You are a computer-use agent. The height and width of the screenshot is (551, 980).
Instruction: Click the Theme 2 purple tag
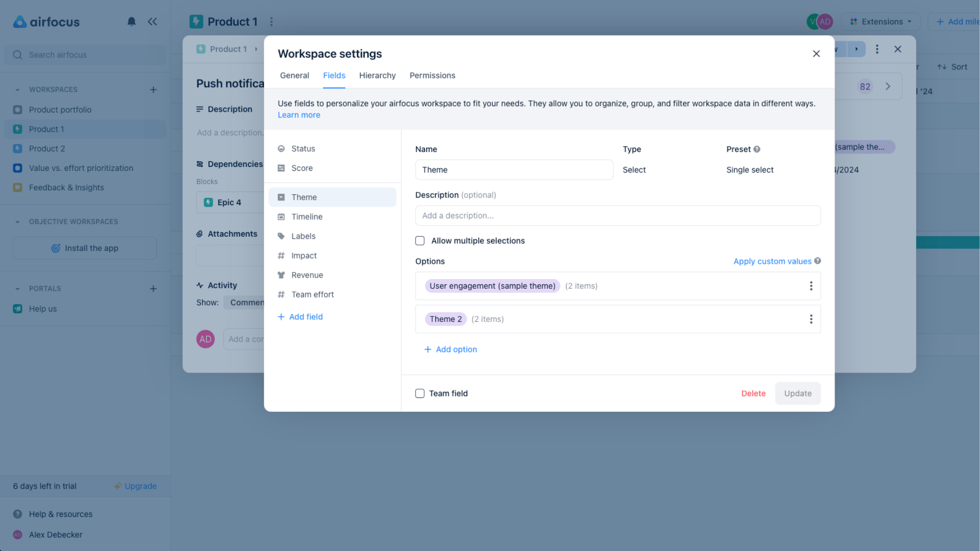tap(446, 319)
